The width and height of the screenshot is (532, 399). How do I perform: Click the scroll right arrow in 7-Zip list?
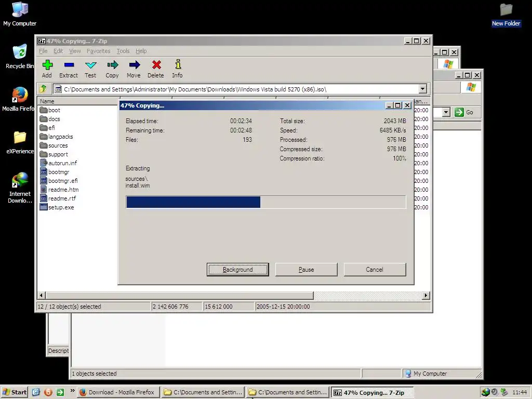(426, 295)
